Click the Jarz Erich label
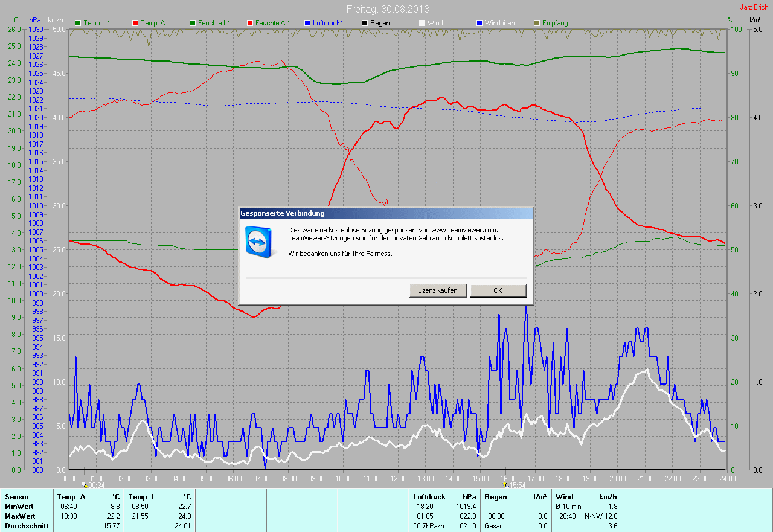 point(754,7)
